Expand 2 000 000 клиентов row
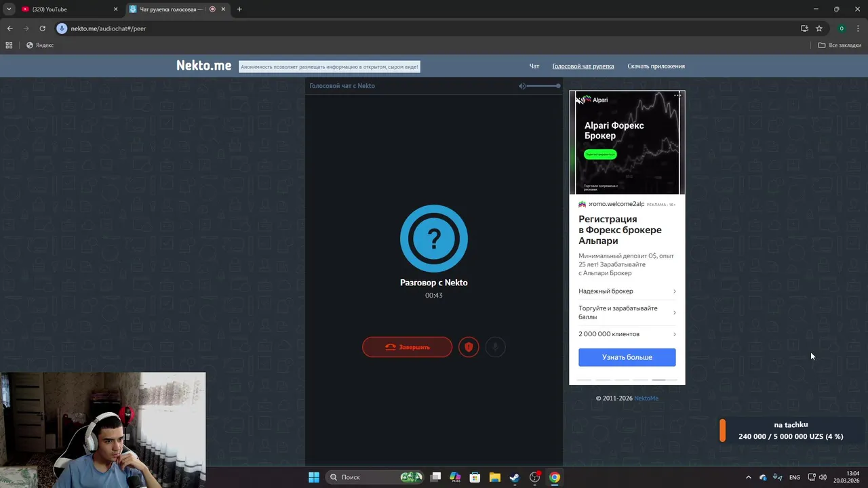Screen dimensions: 868x488 [x=627, y=334]
